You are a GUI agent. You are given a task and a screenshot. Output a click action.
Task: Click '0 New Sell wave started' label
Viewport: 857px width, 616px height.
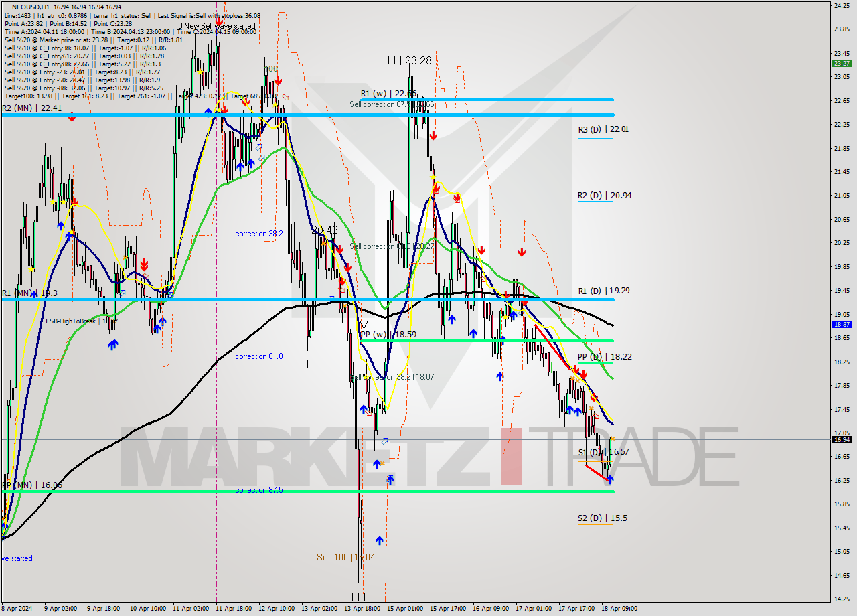pos(216,26)
